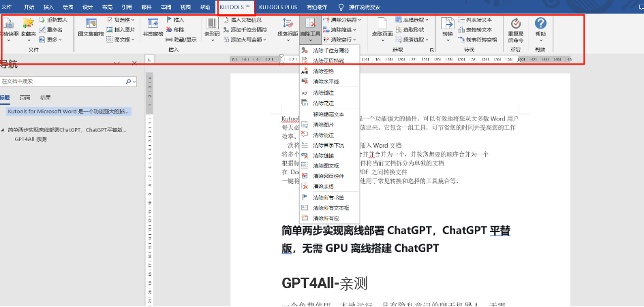Click 表格转文本 button

point(475,29)
